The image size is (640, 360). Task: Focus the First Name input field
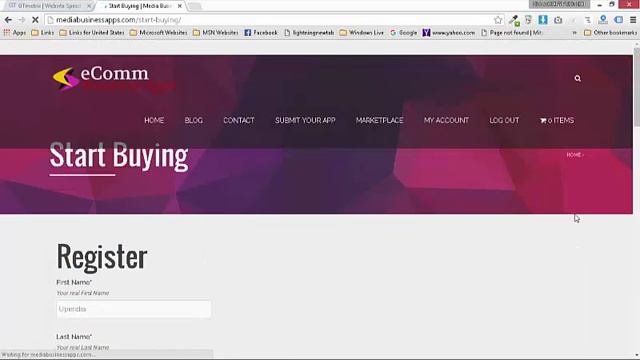[x=134, y=309]
